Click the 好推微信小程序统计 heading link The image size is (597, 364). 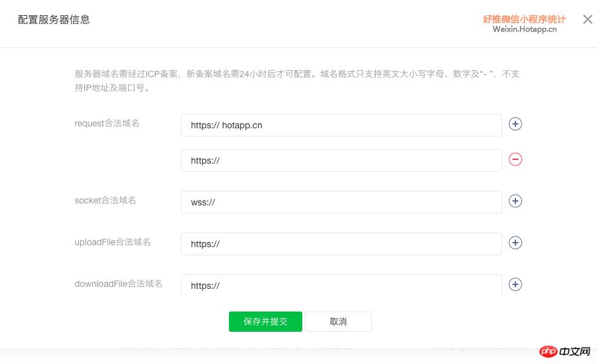click(524, 19)
